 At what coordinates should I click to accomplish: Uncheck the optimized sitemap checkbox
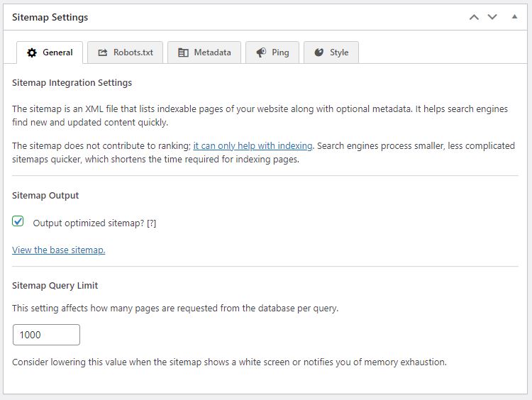pos(18,221)
